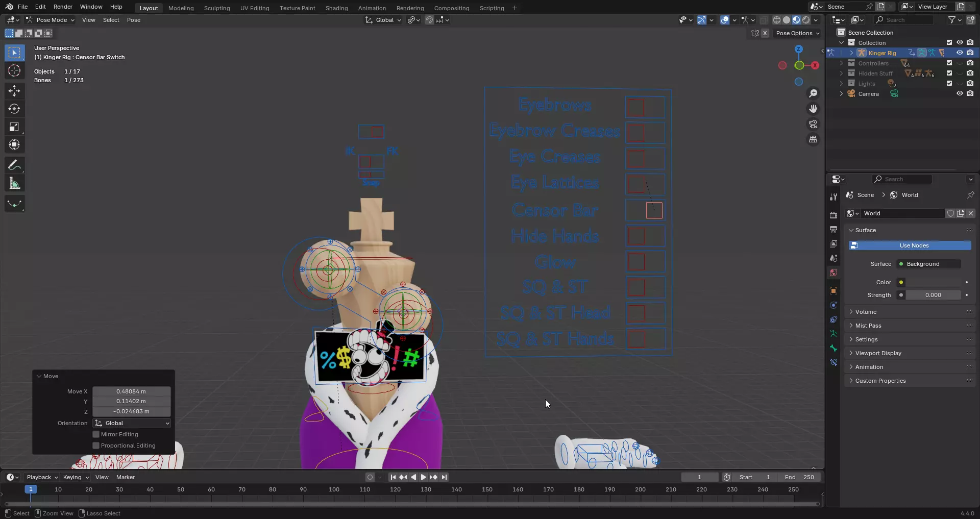The width and height of the screenshot is (980, 519).
Task: Open Orientation Global dropdown in Move panel
Action: point(132,423)
